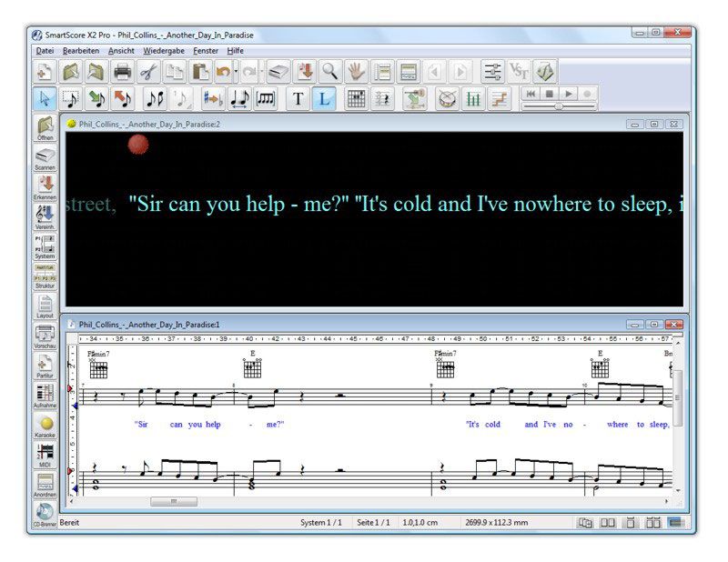Open the Datei menu

click(45, 51)
